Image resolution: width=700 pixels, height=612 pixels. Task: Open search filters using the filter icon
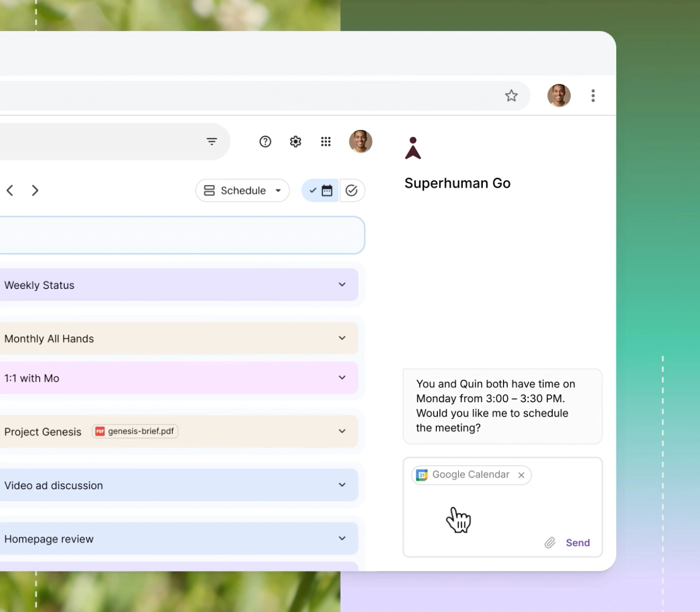tap(212, 141)
